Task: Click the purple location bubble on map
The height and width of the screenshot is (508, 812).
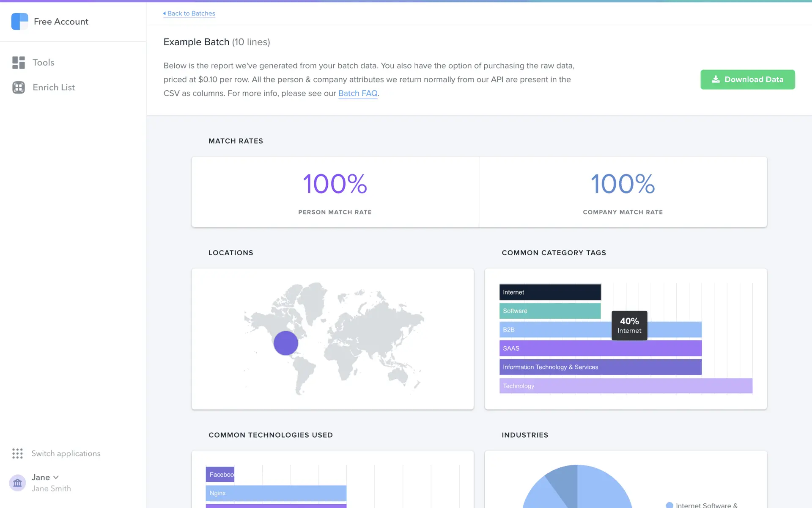Action: (286, 343)
